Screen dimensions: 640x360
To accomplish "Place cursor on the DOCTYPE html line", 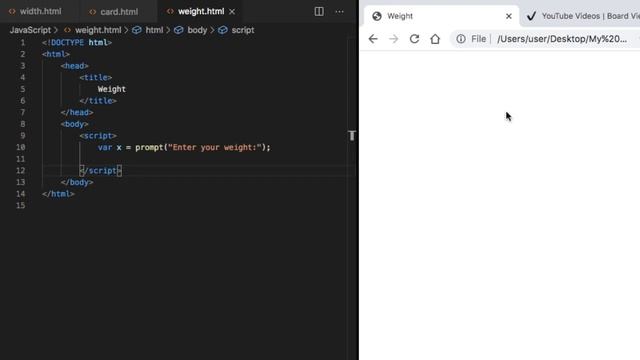I will [77, 42].
